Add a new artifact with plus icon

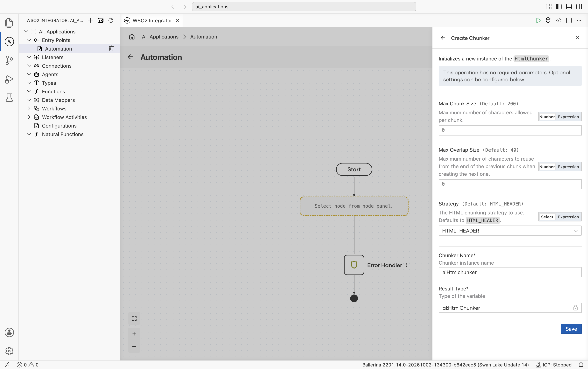tap(90, 20)
